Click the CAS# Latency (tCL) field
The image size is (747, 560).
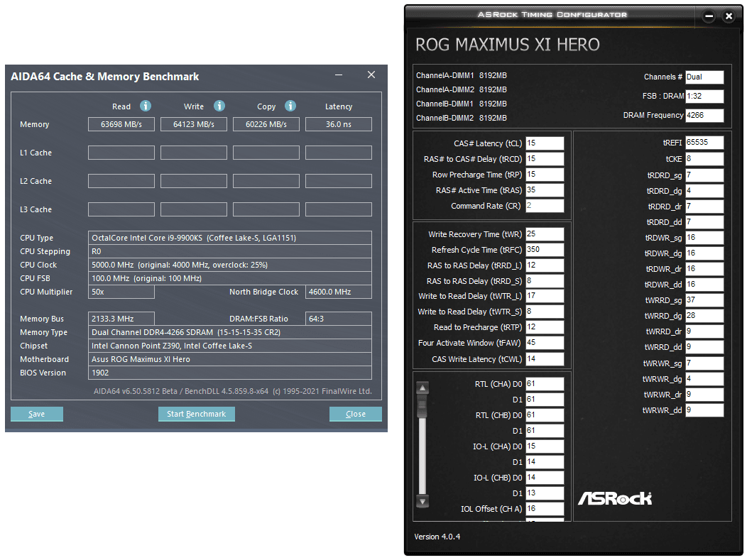tap(545, 143)
